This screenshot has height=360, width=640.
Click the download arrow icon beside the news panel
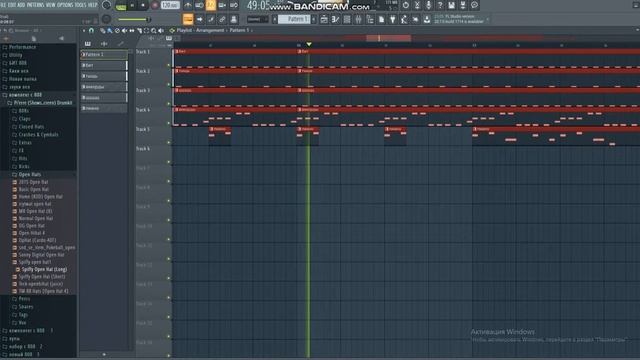click(427, 19)
